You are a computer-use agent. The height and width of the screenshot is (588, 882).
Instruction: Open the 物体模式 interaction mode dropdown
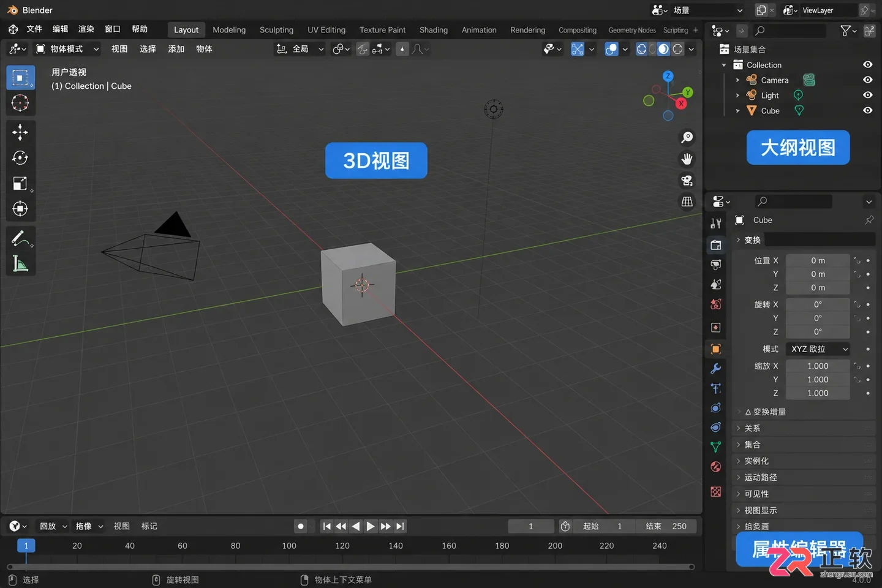tap(67, 49)
